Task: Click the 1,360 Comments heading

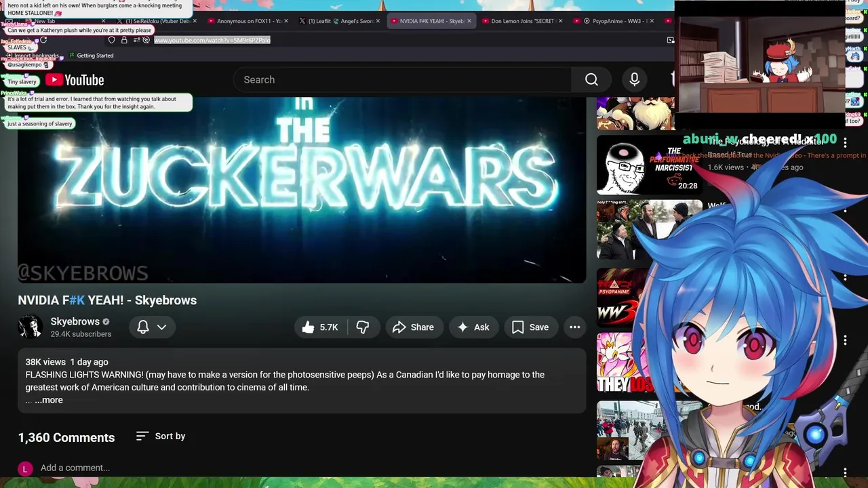Action: coord(66,437)
